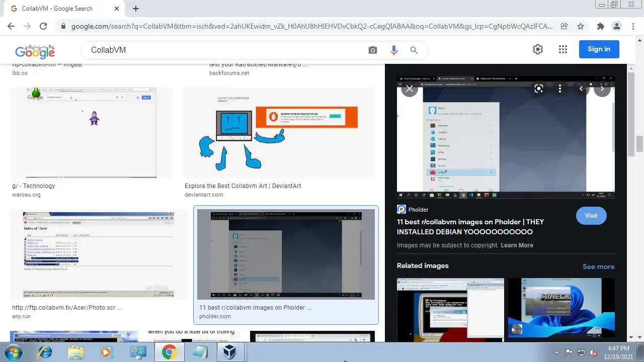The width and height of the screenshot is (644, 362).
Task: Click the Sign in button
Action: pos(599,49)
